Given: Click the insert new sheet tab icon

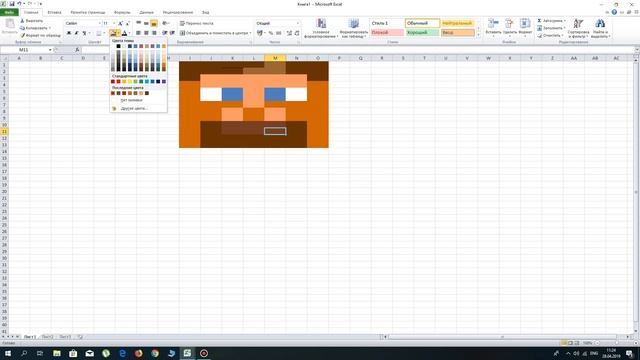Looking at the screenshot, I should [80, 337].
